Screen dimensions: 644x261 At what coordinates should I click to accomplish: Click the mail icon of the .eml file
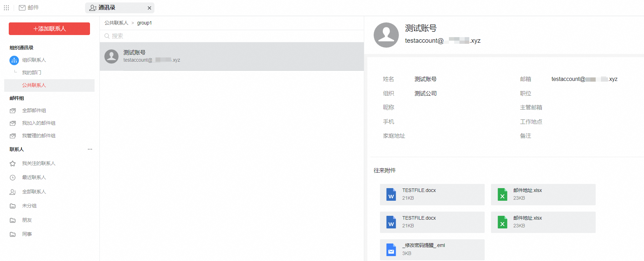click(x=391, y=250)
